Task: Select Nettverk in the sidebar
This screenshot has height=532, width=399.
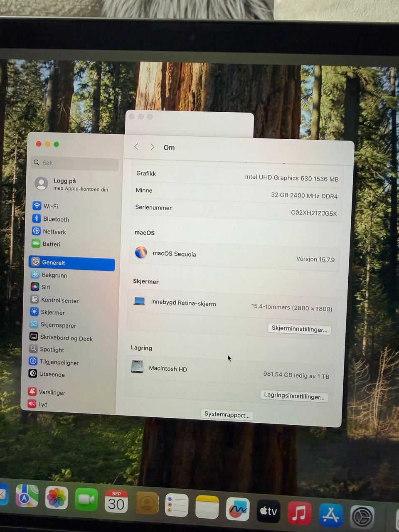Action: coord(49,231)
